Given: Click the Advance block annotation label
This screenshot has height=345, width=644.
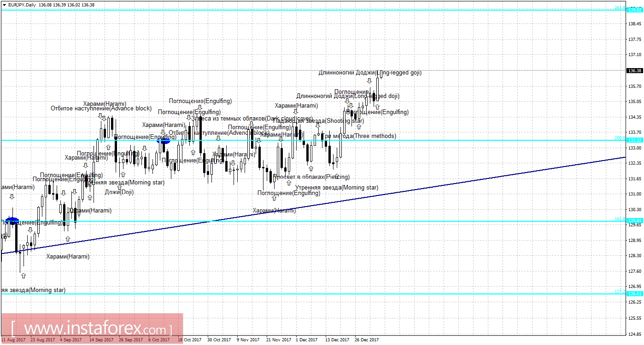Looking at the screenshot, I should (x=101, y=108).
